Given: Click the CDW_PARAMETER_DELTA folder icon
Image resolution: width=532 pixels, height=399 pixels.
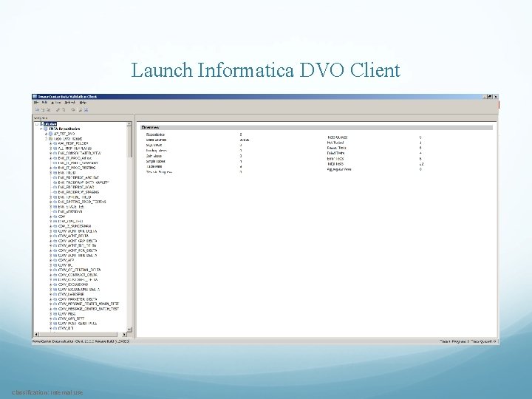Looking at the screenshot, I should 55,299.
